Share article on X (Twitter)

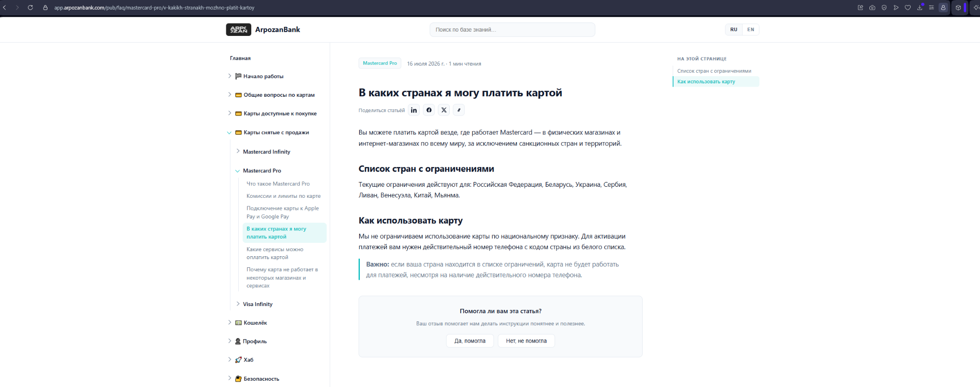point(444,110)
